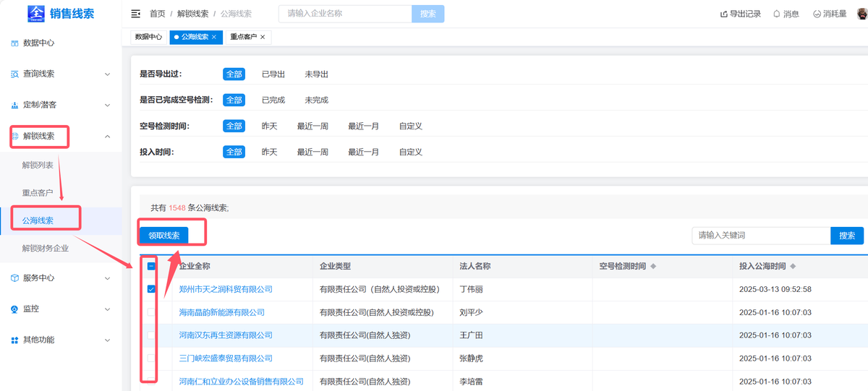Screen dimensions: 868x391
Task: Click the 消息 bell icon
Action: click(x=777, y=14)
